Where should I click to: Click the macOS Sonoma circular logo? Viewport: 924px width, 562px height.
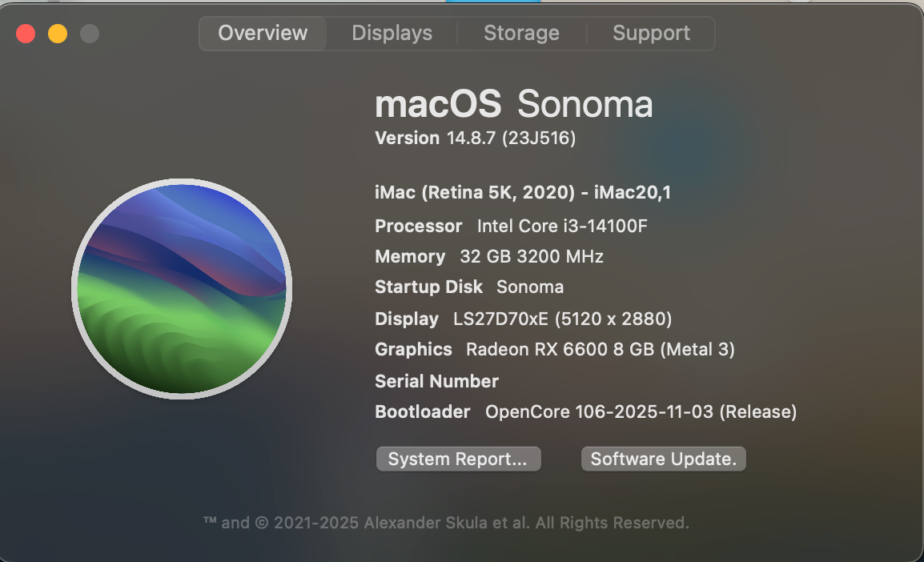tap(182, 288)
